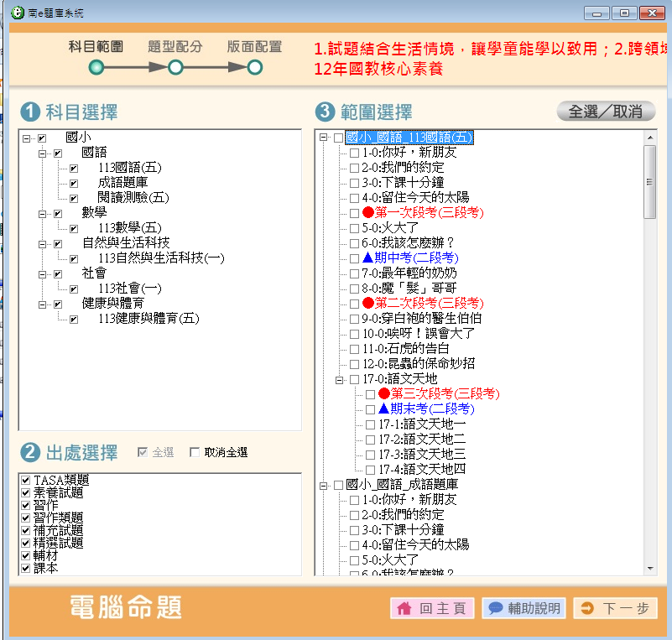This screenshot has height=640, width=672.
Task: Collapse the 17-0:語文天地 tree node
Action: [339, 379]
